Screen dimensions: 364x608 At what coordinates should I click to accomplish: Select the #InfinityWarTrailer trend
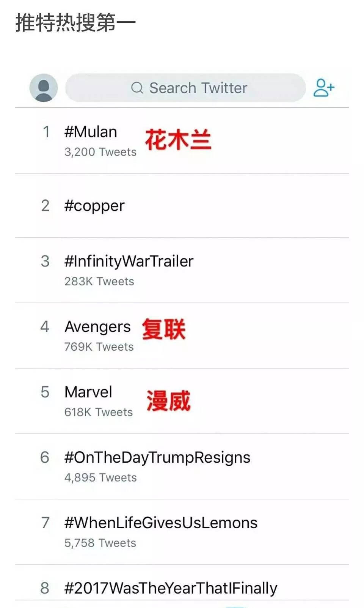pyautogui.click(x=182, y=270)
